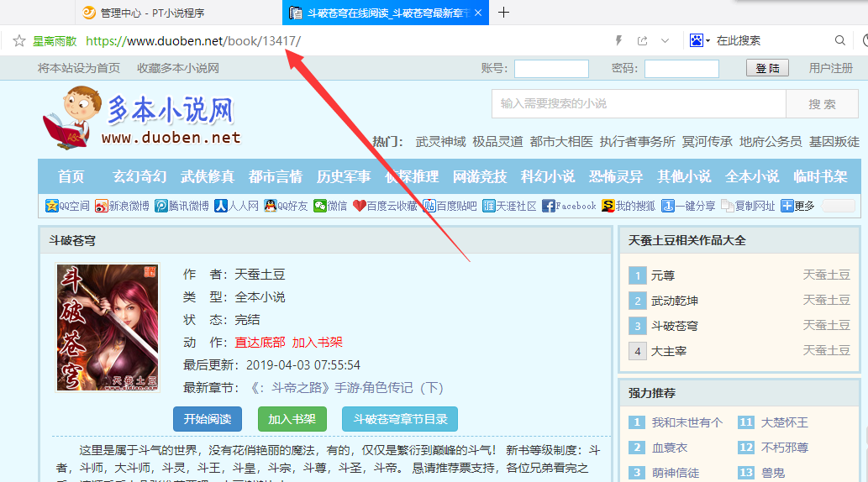Open recommended novel 血蓑衣
868x482 pixels.
(x=670, y=448)
